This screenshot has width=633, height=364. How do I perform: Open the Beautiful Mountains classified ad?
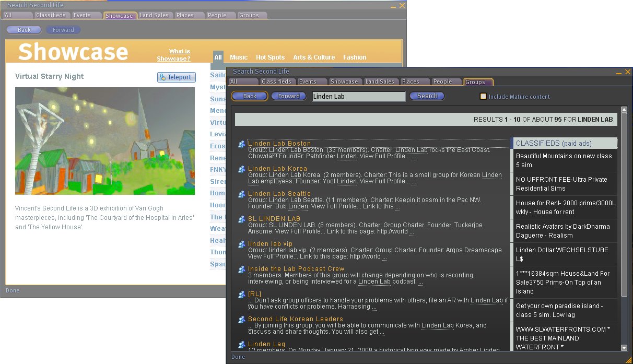click(564, 160)
